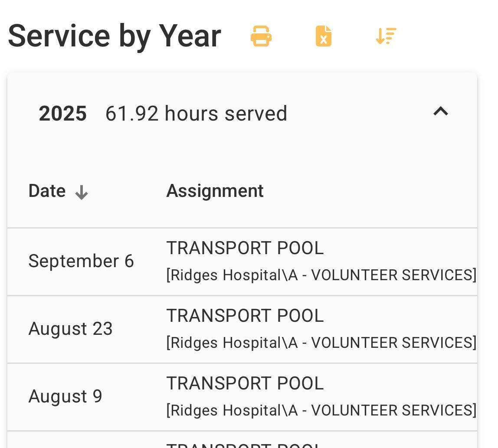Open the September 6 service entry
Image resolution: width=498 pixels, height=448 pixels.
click(242, 262)
